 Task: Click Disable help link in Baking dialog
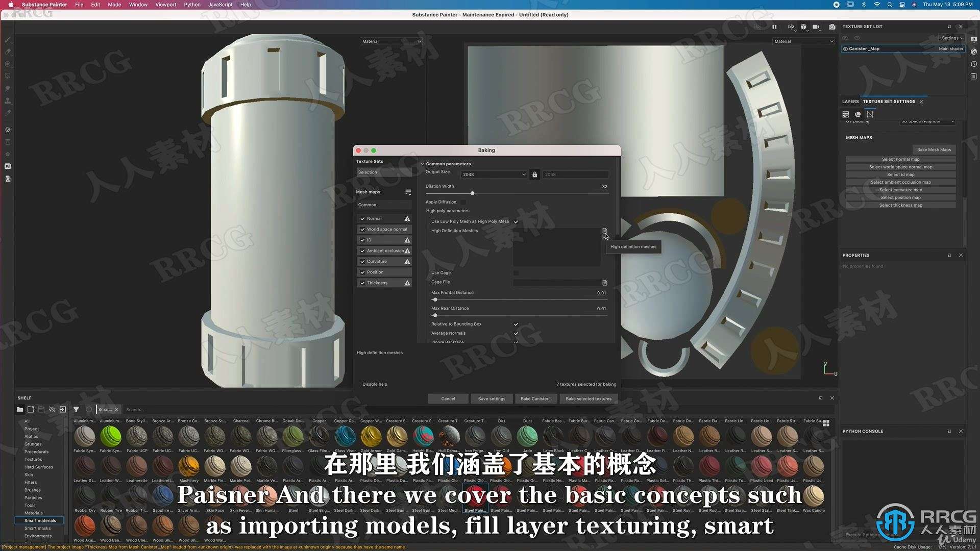375,384
